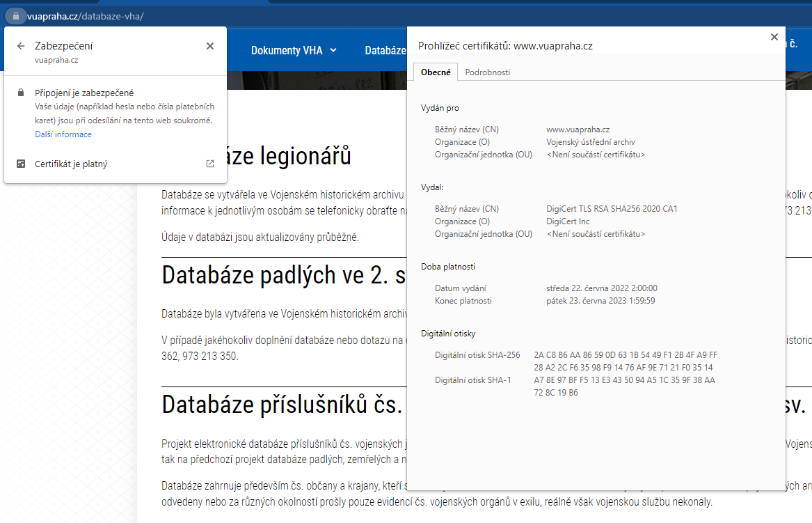Expand the Dokumenty VHA dropdown chevron
Image resolution: width=812 pixels, height=523 pixels.
click(x=333, y=50)
